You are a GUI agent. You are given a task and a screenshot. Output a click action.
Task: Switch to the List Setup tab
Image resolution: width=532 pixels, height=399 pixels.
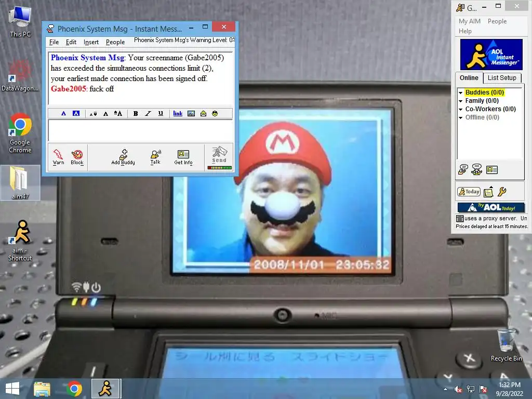coord(502,78)
